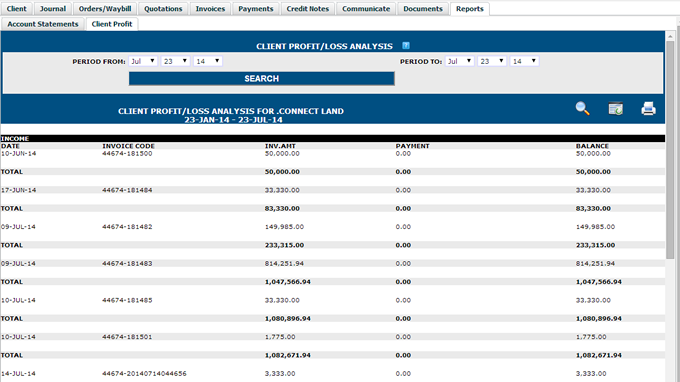Click the BALANCE column header

pyautogui.click(x=592, y=146)
